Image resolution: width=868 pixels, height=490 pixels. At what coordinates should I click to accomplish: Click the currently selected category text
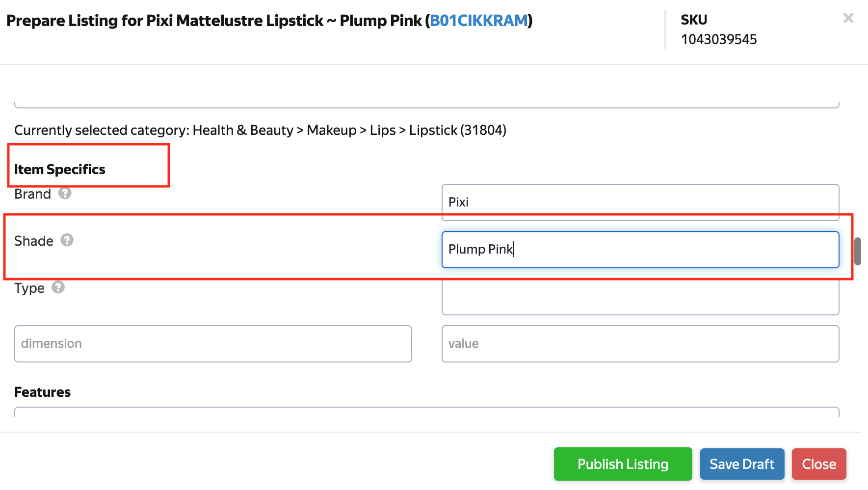pyautogui.click(x=260, y=130)
